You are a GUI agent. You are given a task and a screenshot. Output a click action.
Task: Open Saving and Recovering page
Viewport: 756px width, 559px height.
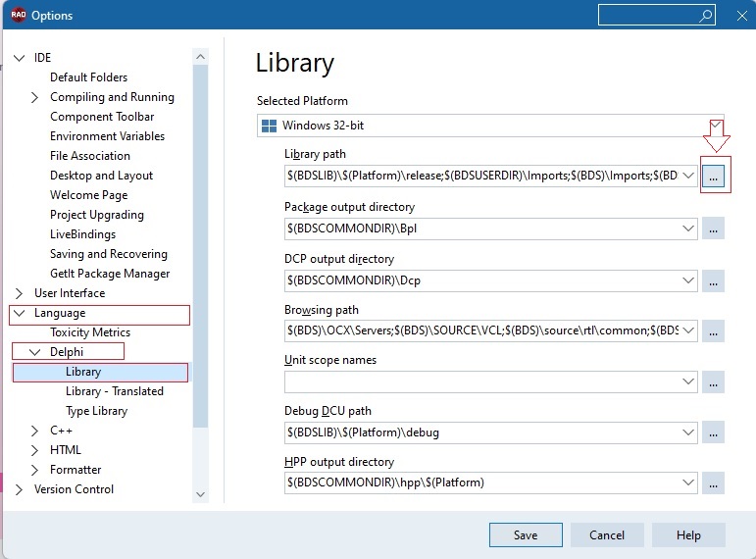click(109, 254)
